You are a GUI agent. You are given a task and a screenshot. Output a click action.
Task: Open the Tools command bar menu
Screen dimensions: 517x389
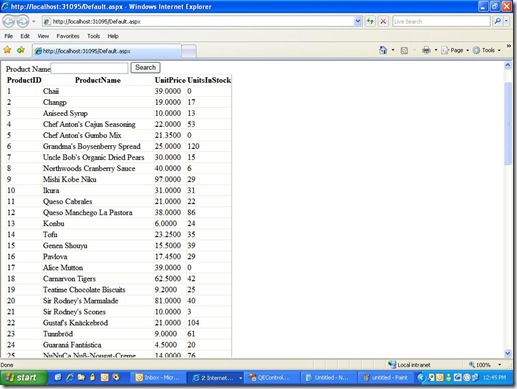point(487,50)
